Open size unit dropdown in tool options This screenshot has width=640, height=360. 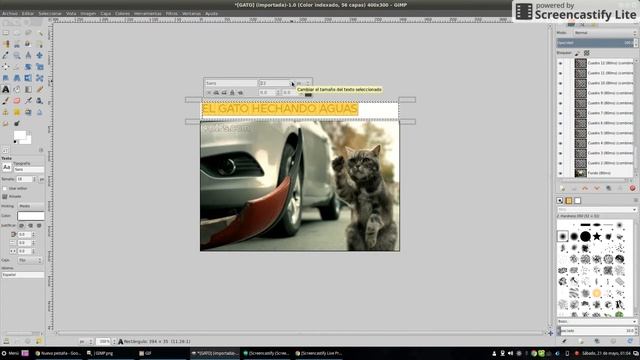41,179
